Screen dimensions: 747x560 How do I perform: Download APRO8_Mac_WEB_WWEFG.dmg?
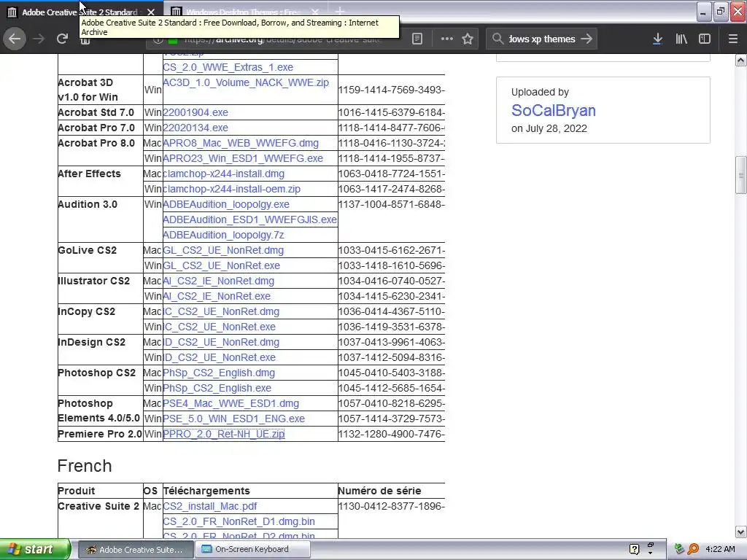(x=241, y=143)
